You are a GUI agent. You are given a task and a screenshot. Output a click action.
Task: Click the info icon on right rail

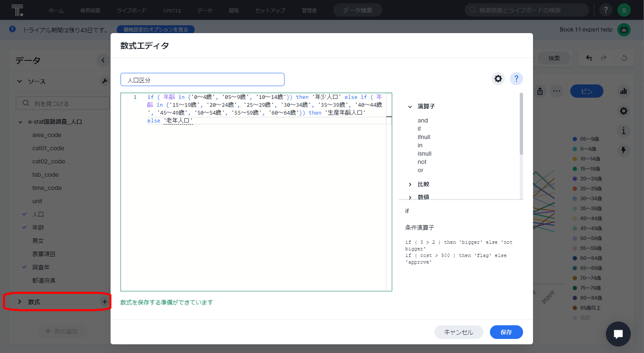623,130
